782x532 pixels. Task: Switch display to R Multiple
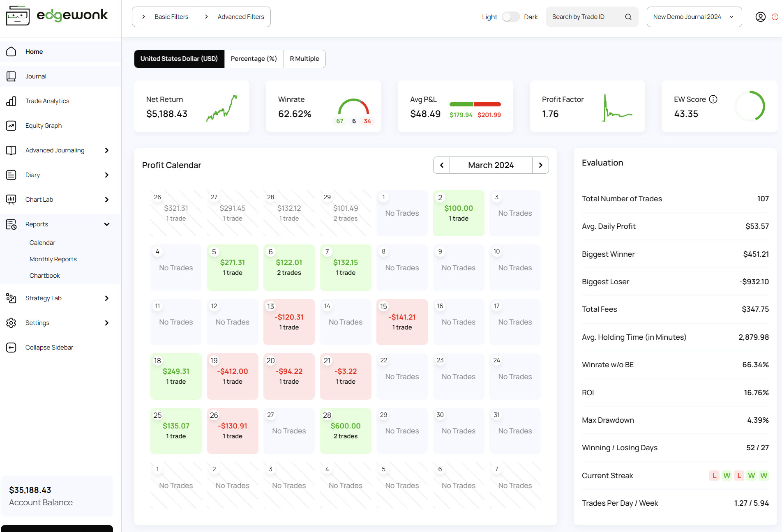304,59
